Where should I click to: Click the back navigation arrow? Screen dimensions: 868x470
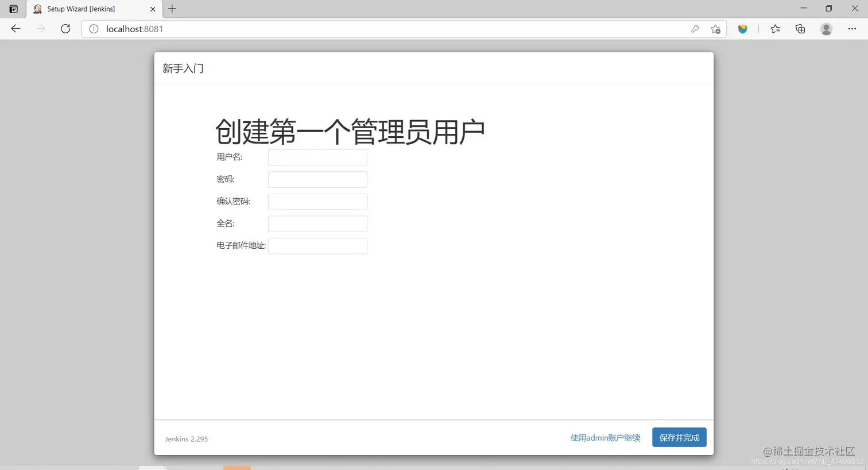coord(15,29)
